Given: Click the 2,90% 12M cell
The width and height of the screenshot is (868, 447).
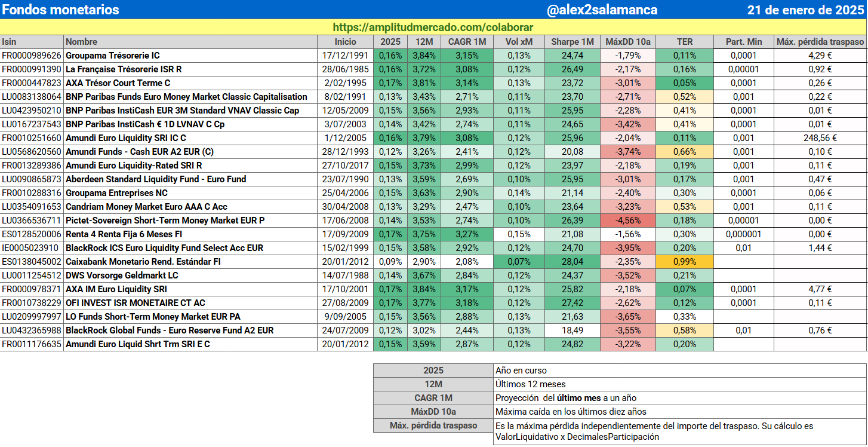Looking at the screenshot, I should pyautogui.click(x=424, y=262).
